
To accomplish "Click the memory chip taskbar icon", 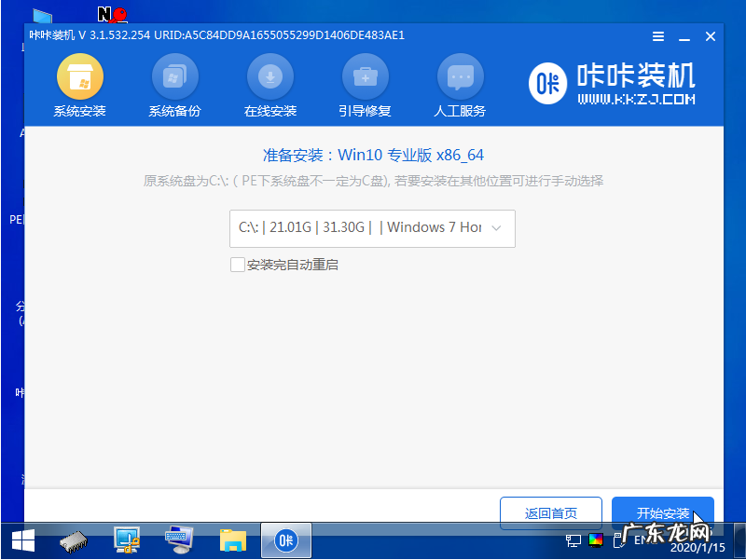I will point(73,540).
